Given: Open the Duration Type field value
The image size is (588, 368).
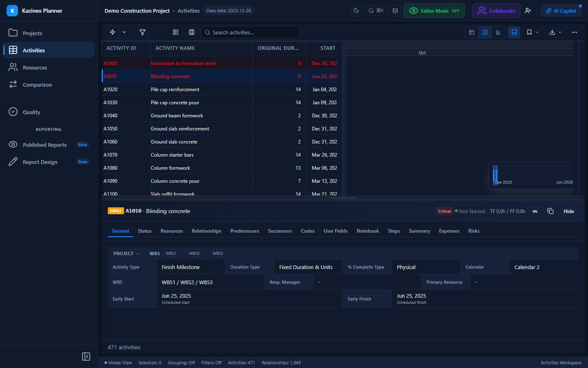Looking at the screenshot, I should pos(308,267).
